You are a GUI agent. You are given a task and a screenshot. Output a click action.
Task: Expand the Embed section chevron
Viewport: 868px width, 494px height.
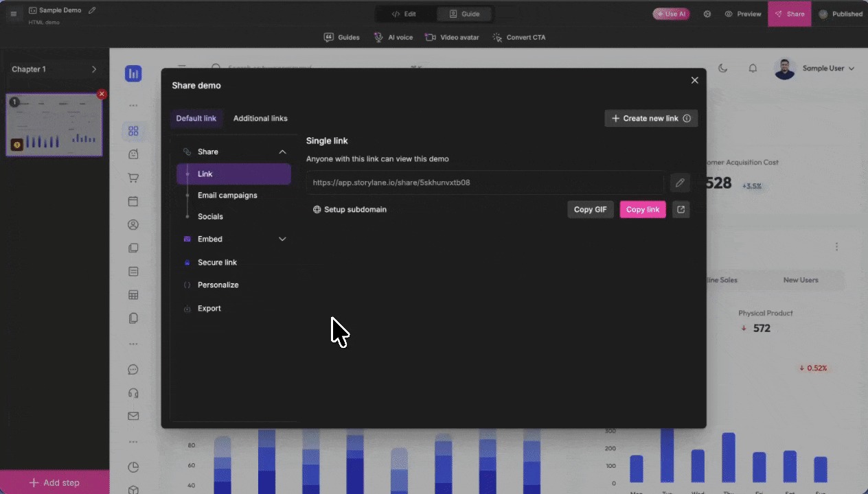(x=282, y=239)
